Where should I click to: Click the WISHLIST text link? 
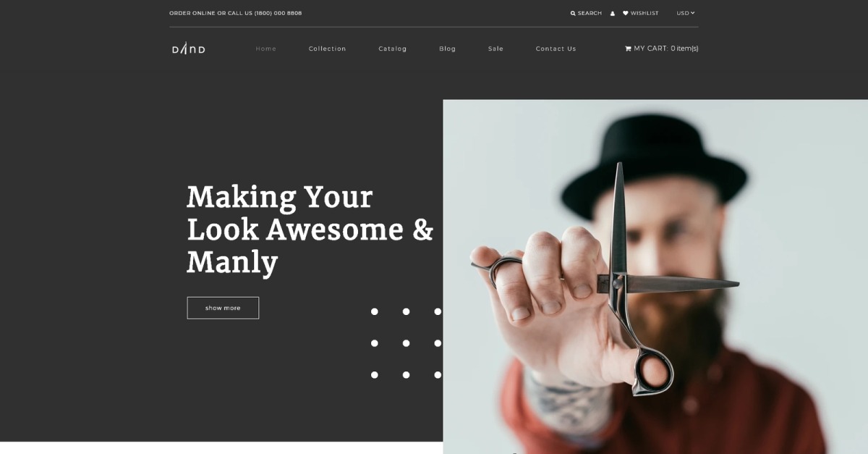[x=644, y=13]
